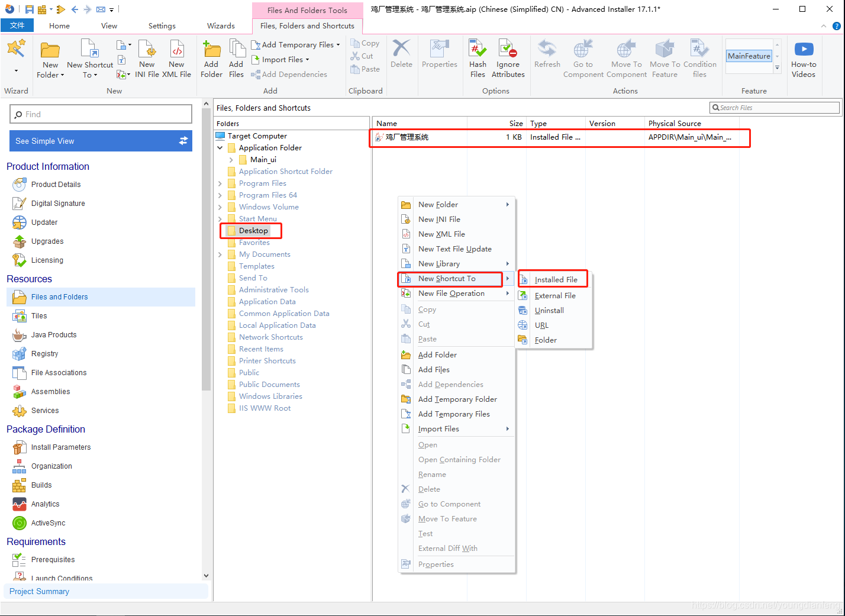The width and height of the screenshot is (845, 616).
Task: Click the New XML File ribbon icon
Action: pyautogui.click(x=176, y=60)
